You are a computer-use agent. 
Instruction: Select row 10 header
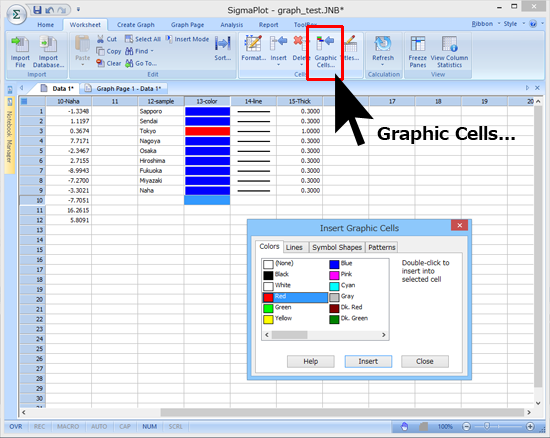(32, 201)
